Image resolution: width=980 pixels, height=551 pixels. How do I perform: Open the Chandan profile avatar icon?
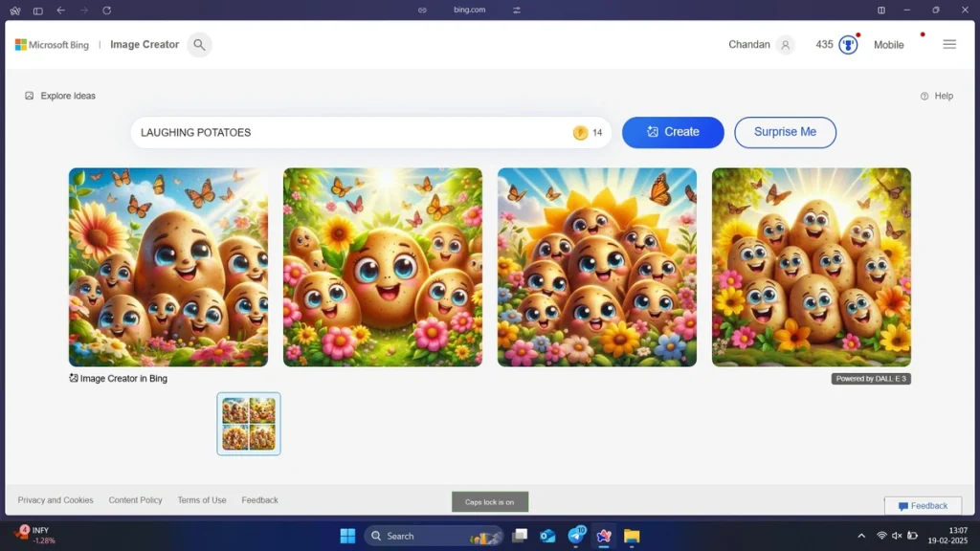click(785, 45)
